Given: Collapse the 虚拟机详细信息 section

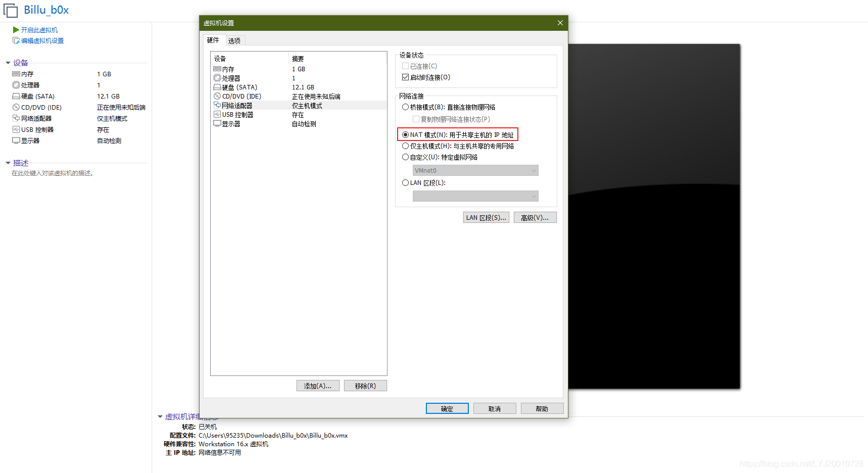Looking at the screenshot, I should click(160, 417).
